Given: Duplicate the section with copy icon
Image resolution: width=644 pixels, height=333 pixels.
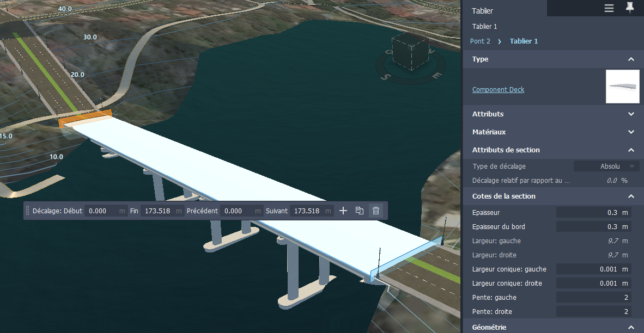Looking at the screenshot, I should pos(360,211).
